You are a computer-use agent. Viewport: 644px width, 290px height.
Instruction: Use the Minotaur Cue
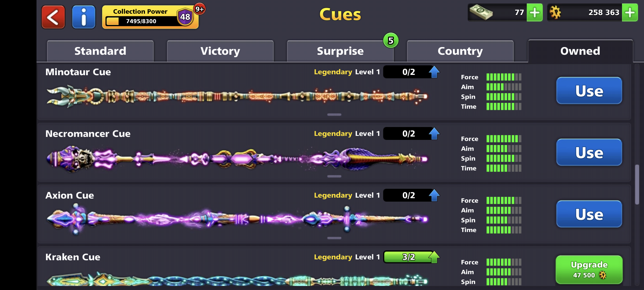[589, 91]
